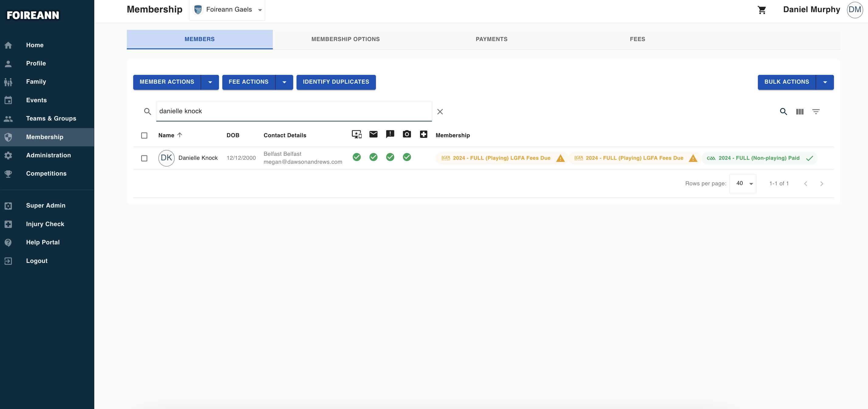Viewport: 868px width, 409px height.
Task: Open the DM user avatar
Action: pyautogui.click(x=855, y=10)
